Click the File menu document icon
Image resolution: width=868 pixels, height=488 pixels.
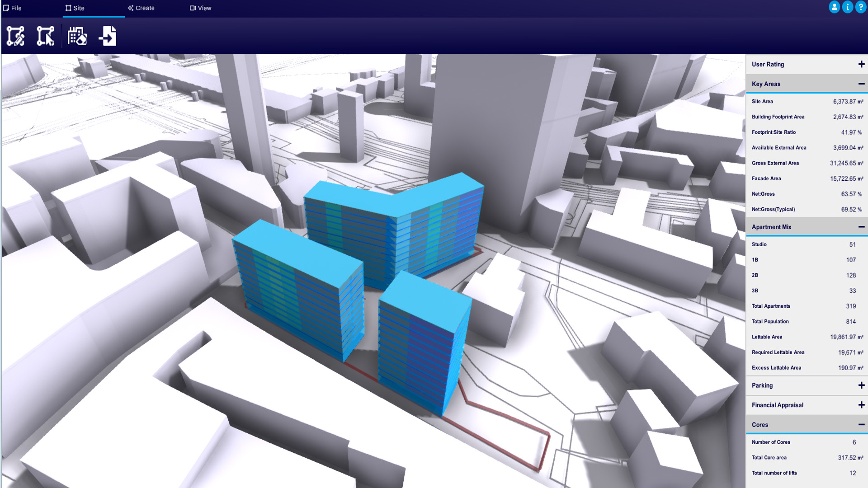(6, 8)
